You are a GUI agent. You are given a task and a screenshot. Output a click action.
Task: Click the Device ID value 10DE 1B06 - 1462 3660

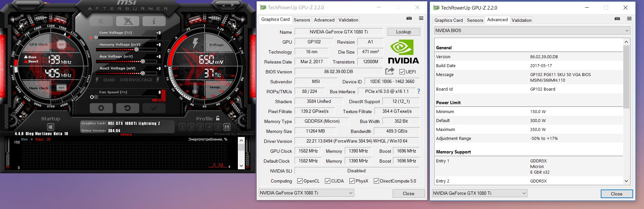(392, 81)
